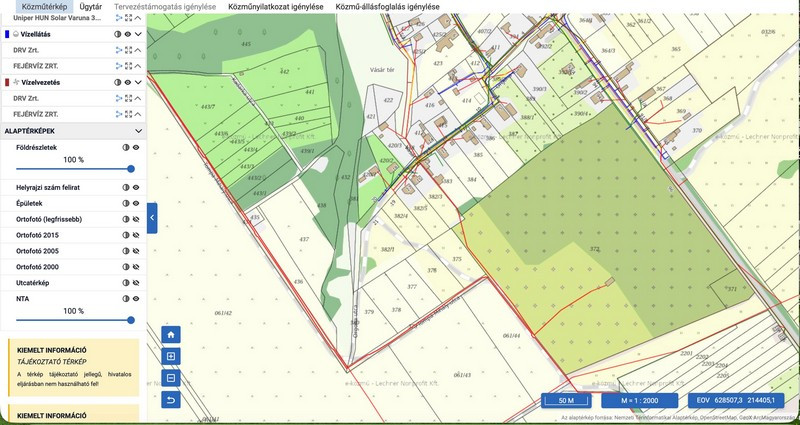Image resolution: width=800 pixels, height=425 pixels.
Task: Expand the FEJÉRVÍZ ZRT. row under Vízelvezetés
Action: pos(138,114)
